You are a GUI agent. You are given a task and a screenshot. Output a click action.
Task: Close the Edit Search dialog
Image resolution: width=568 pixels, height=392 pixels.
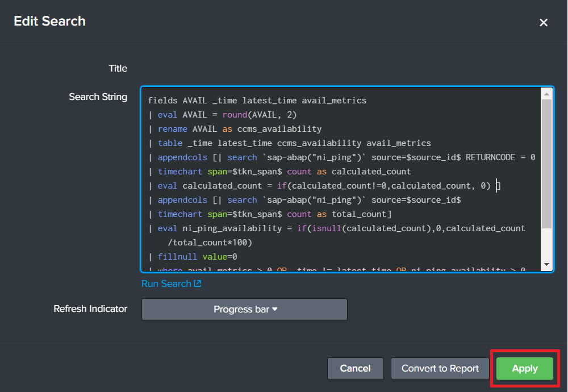544,23
